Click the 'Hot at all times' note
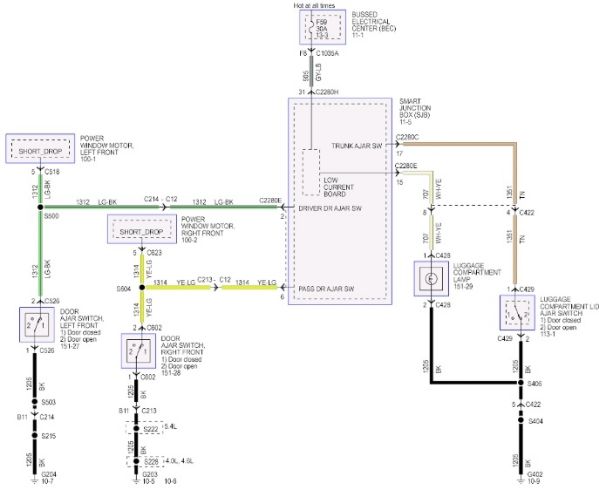This screenshot has height=503, width=599. coord(314,5)
